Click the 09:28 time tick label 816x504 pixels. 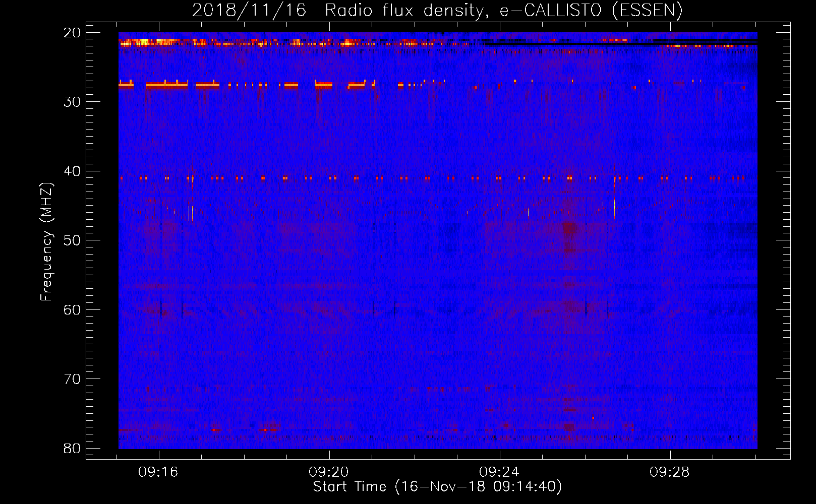pyautogui.click(x=670, y=472)
